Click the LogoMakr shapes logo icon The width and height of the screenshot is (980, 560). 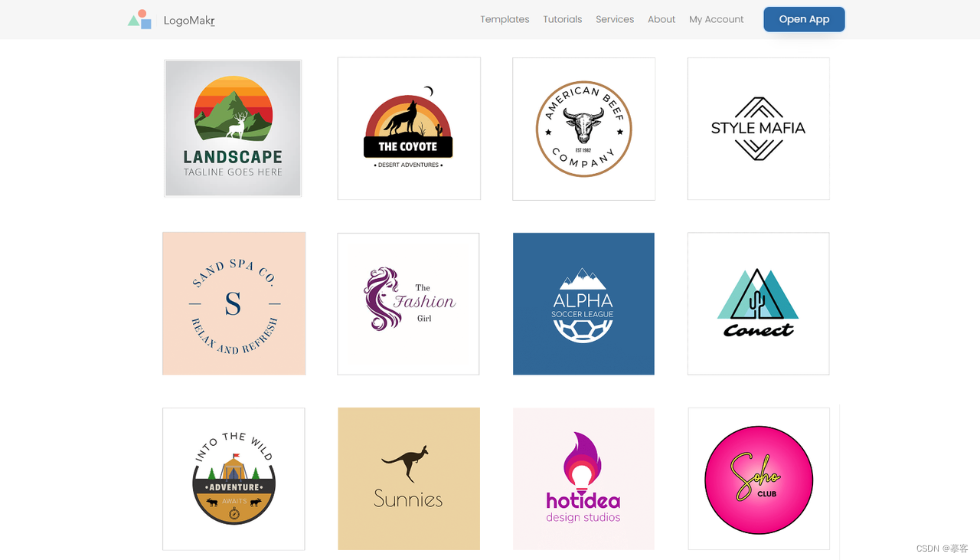click(x=139, y=19)
